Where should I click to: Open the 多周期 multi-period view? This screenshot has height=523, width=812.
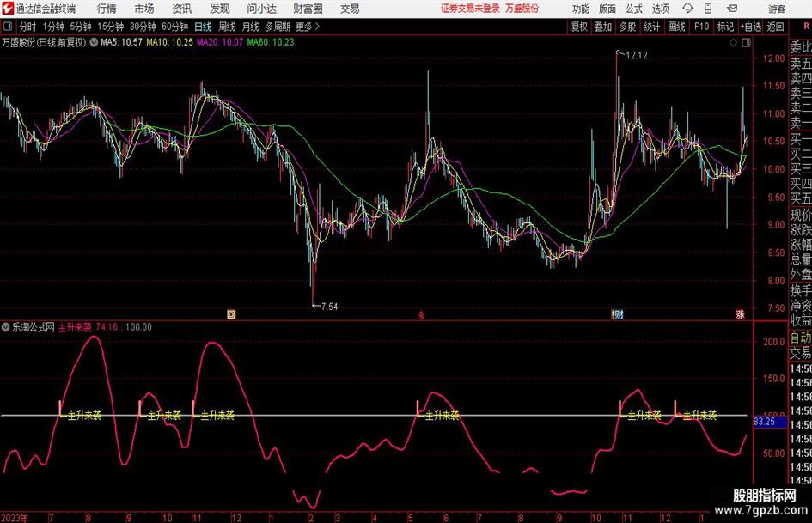278,27
